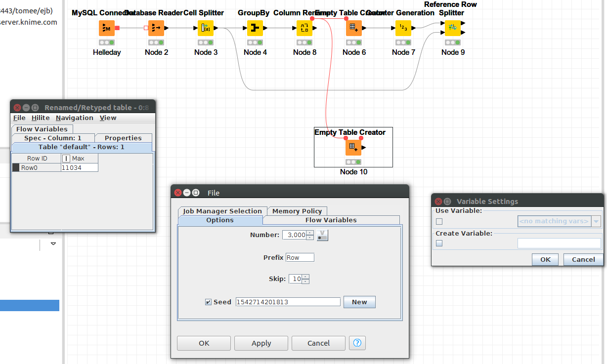Select the GroupBy node Node 4
This screenshot has height=364, width=607.
(x=255, y=28)
